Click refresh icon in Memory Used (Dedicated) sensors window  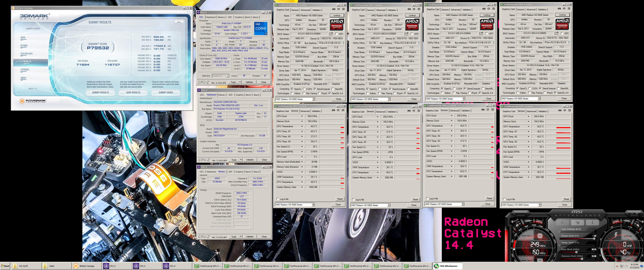coord(338,110)
